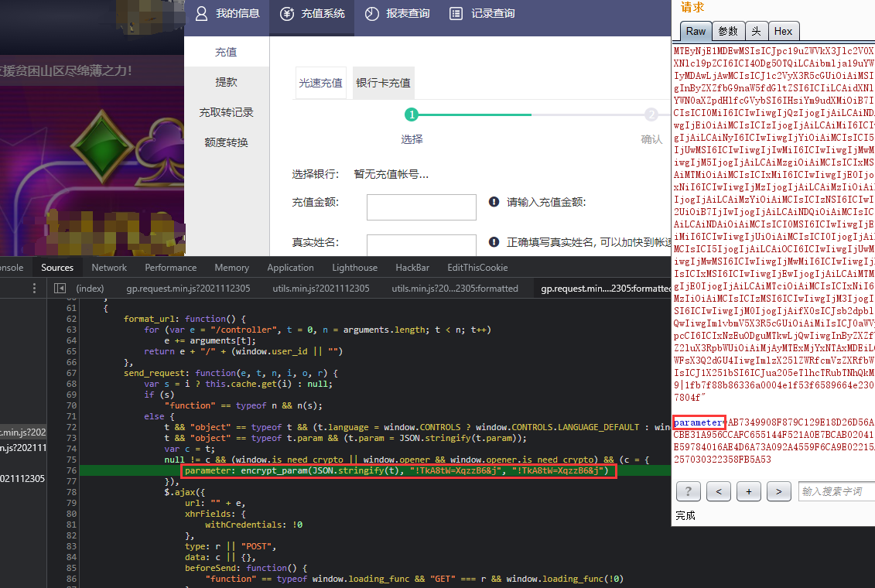Select the 银行卡充值 tab
The image size is (875, 588).
click(x=383, y=83)
